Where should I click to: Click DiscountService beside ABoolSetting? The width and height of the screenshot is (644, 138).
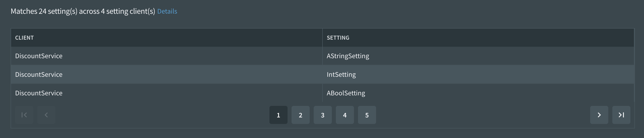39,93
